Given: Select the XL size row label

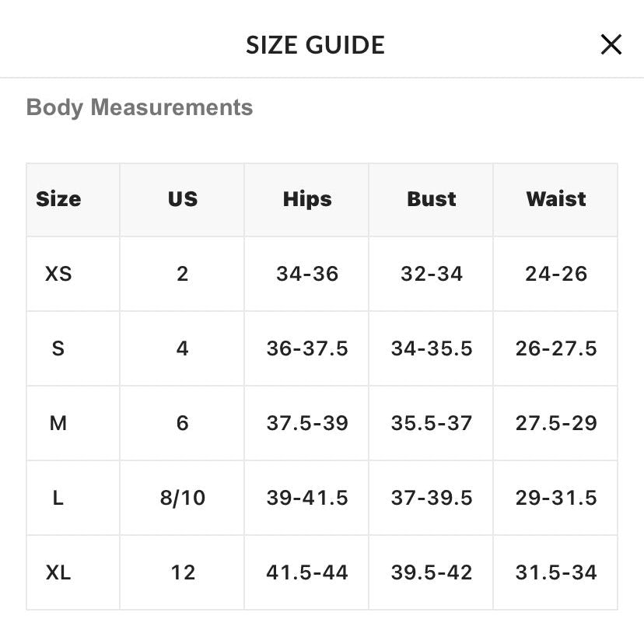Looking at the screenshot, I should [58, 572].
